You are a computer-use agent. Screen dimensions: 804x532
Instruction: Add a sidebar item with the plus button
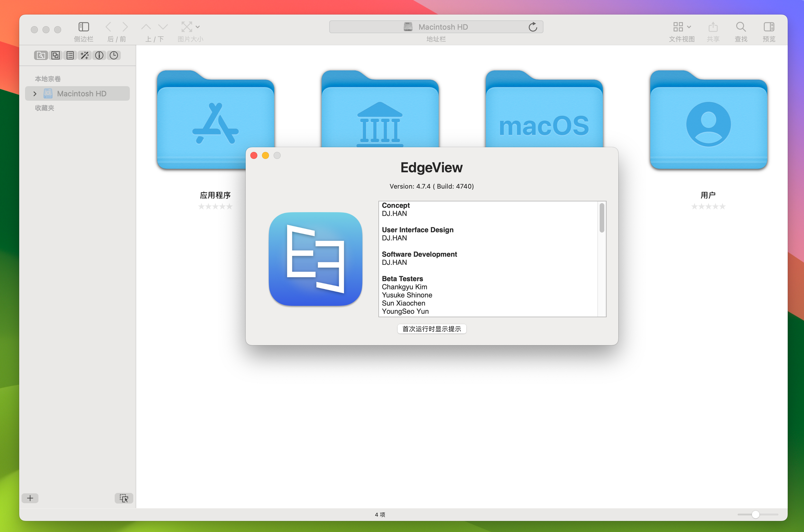(30, 498)
